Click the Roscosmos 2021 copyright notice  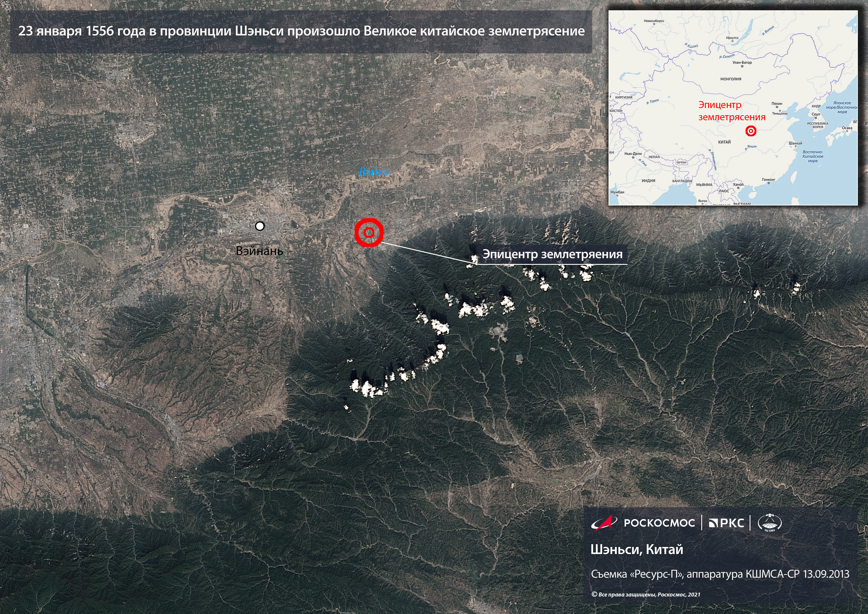[x=646, y=595]
